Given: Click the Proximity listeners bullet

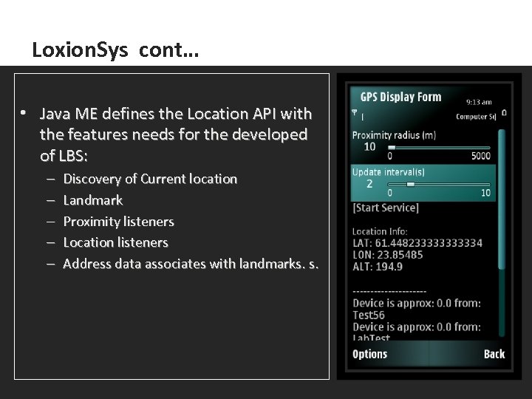Looking at the screenshot, I should click(118, 222).
